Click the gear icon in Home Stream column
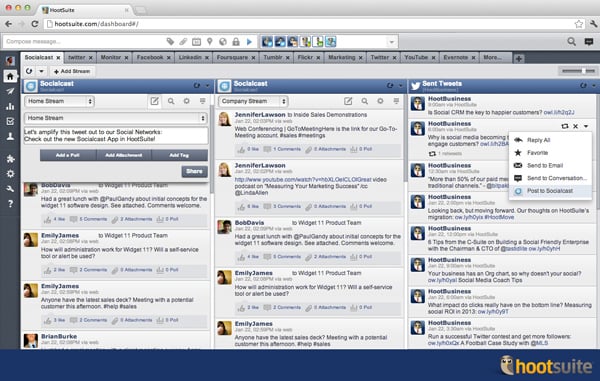The image size is (600, 381). (186, 101)
